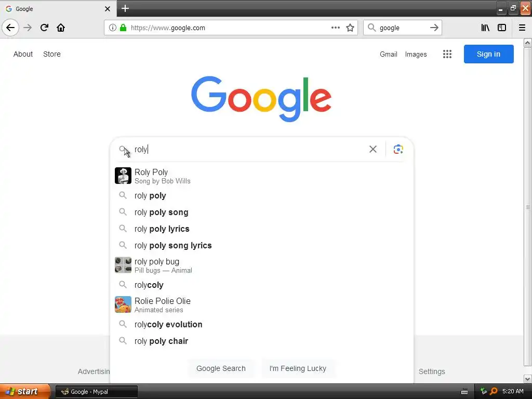
Task: Select roly poly bug Pill bugs entry
Action: point(262,265)
